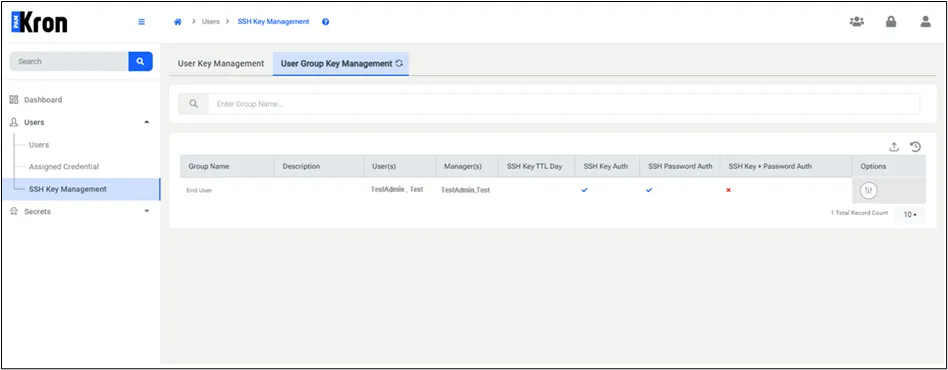Click SSH Key + Password Auth header
Viewport: 948px width, 370px height.
[786, 166]
